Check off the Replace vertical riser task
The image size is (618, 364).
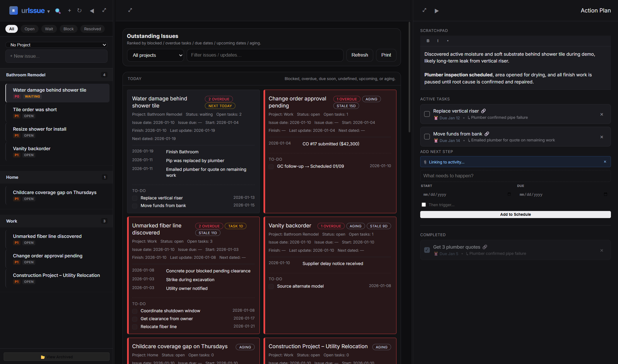(x=427, y=114)
